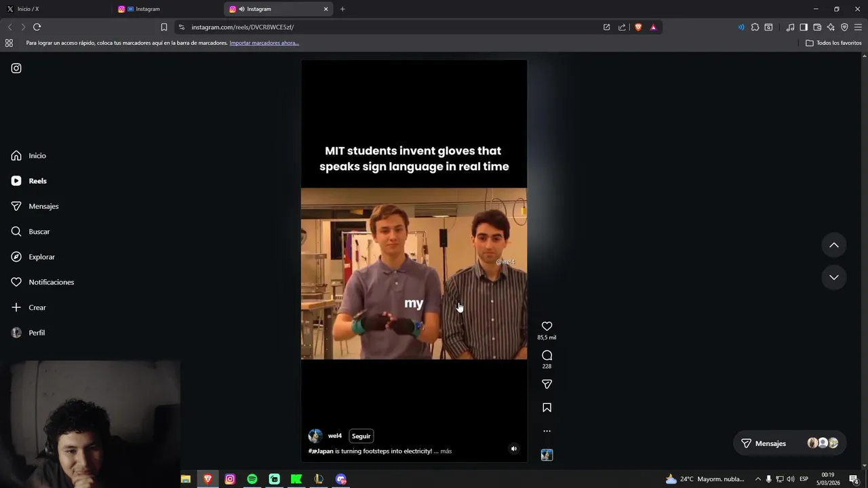Screen dimensions: 868x488
Task: Save the reel with the bookmark icon
Action: point(547,407)
